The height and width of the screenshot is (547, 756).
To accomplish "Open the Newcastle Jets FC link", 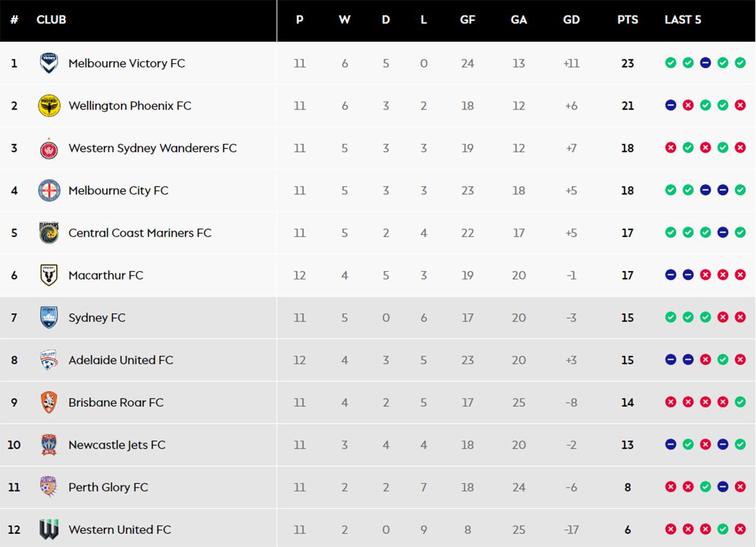I will [117, 445].
